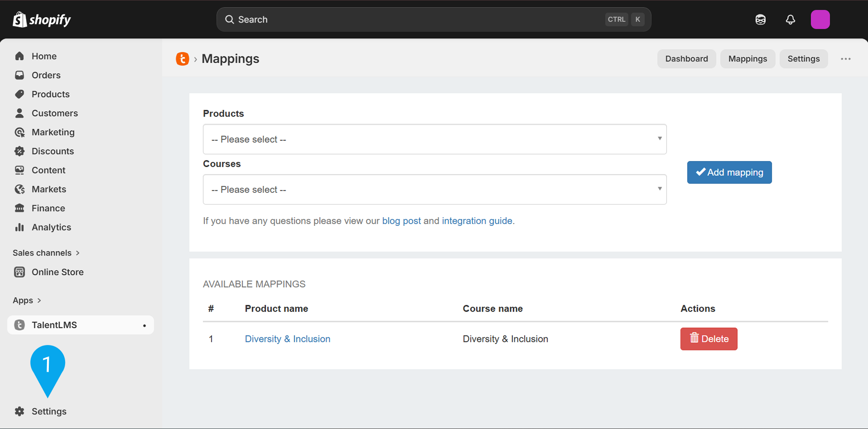Viewport: 868px width, 429px height.
Task: Click the Content image icon
Action: tap(19, 170)
